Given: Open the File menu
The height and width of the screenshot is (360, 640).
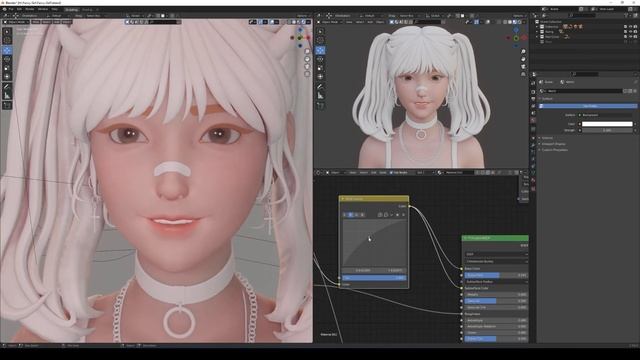Looking at the screenshot, I should coord(11,9).
